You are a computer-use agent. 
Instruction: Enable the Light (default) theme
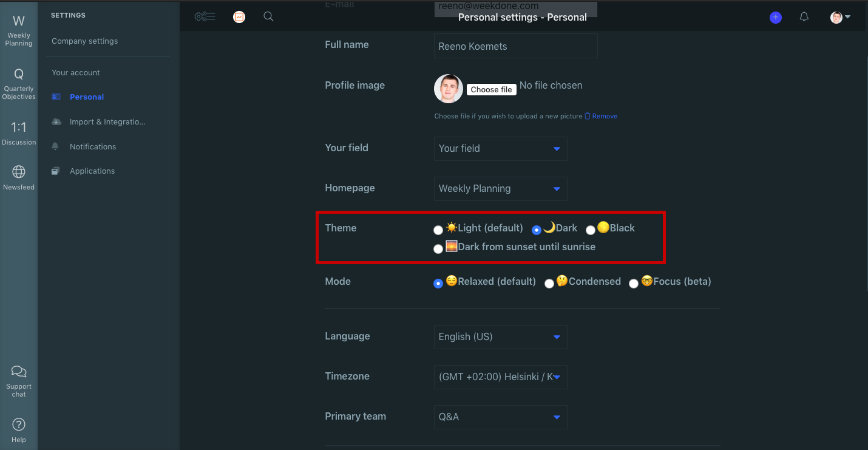[x=438, y=230]
